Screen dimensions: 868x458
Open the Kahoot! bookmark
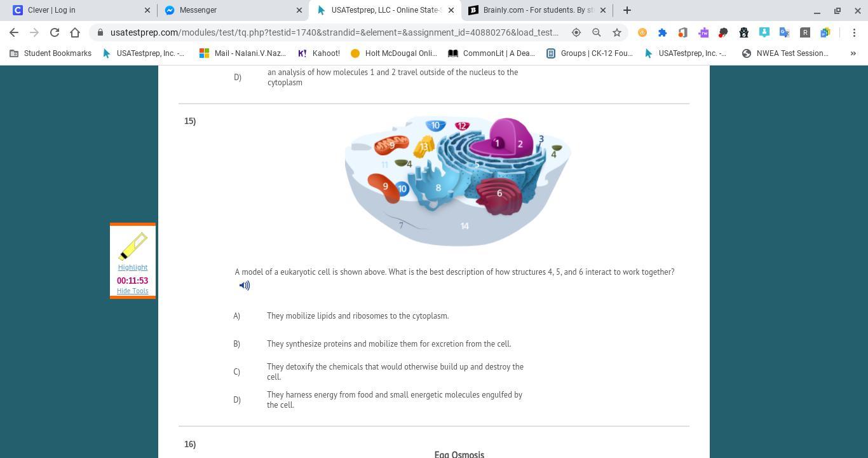pos(318,53)
